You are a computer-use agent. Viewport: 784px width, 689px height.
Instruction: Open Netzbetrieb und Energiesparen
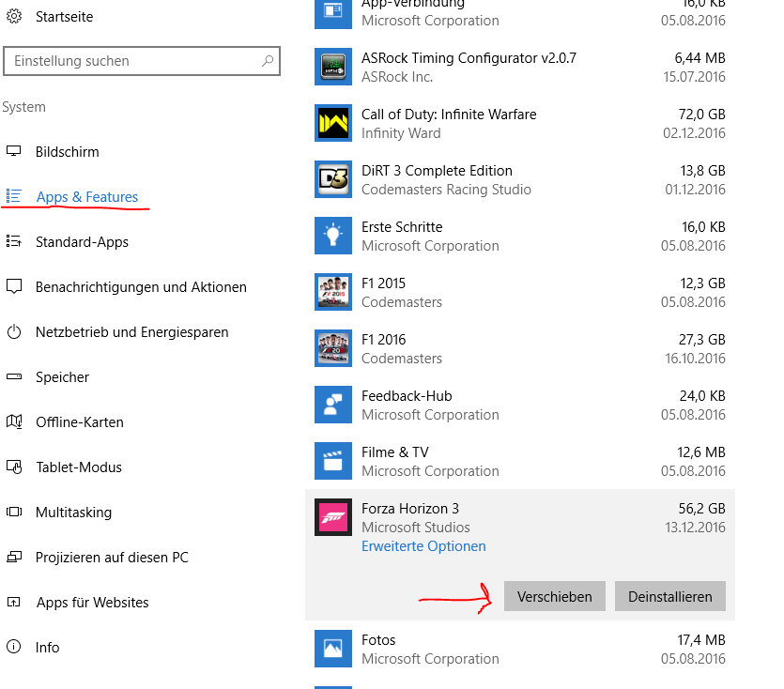[x=132, y=332]
